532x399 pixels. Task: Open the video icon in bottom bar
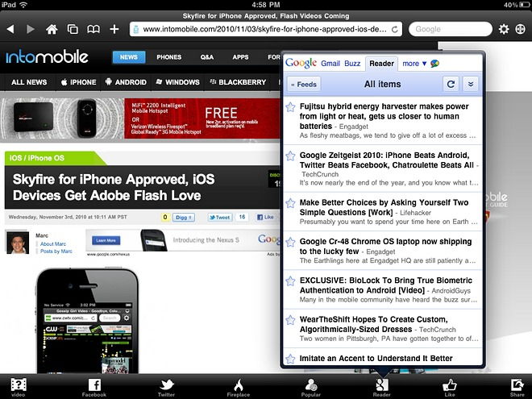click(18, 386)
